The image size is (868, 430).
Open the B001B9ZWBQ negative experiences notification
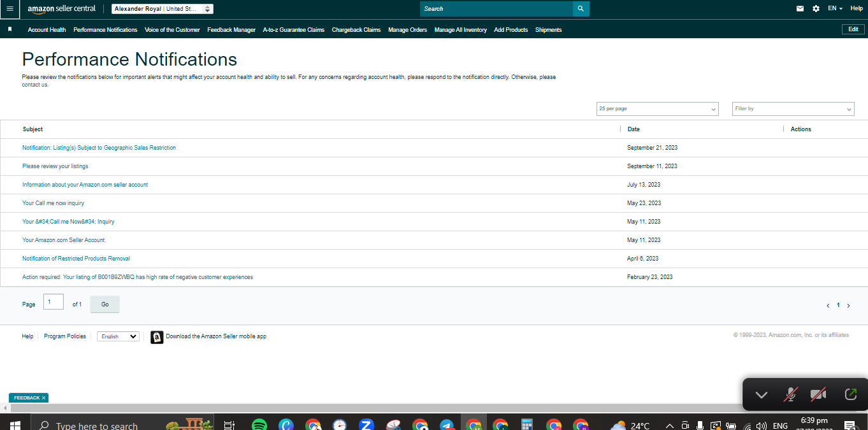click(x=138, y=277)
